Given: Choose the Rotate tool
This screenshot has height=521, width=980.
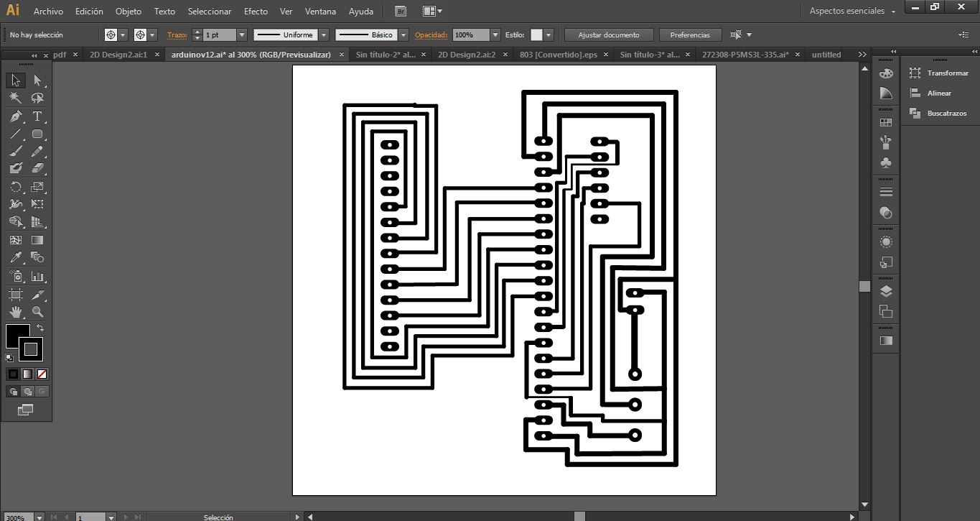Looking at the screenshot, I should [x=16, y=187].
